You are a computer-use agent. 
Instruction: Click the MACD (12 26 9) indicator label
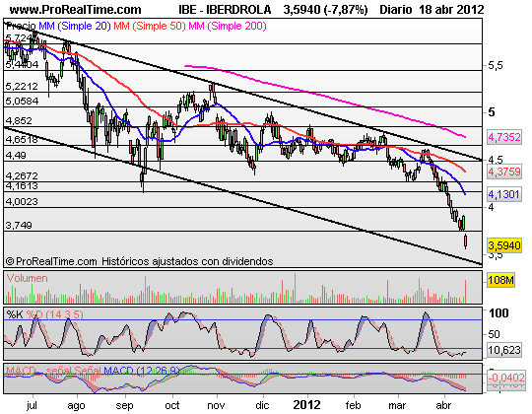(x=142, y=371)
